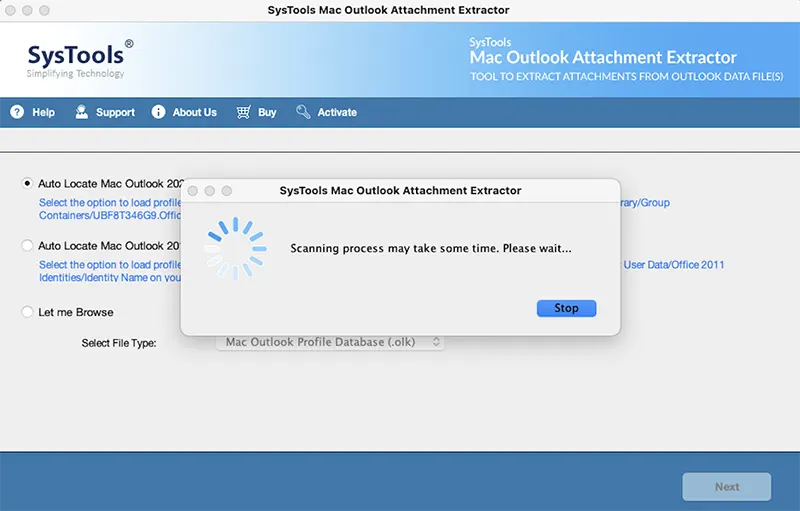Click 'Scanning process may take some time' message
800x511 pixels.
(431, 248)
